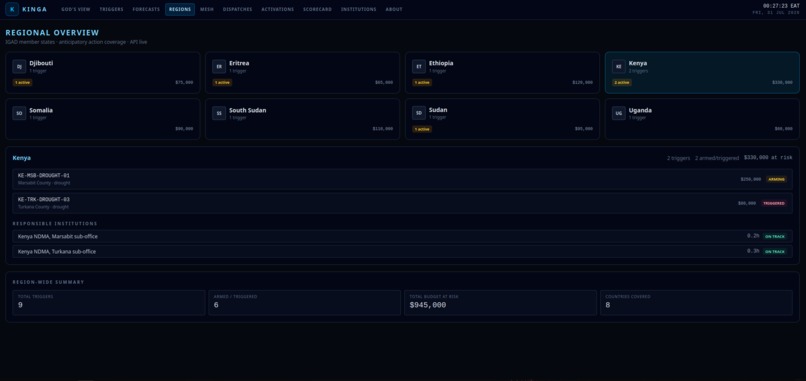Select the Somalia country card

(x=103, y=119)
